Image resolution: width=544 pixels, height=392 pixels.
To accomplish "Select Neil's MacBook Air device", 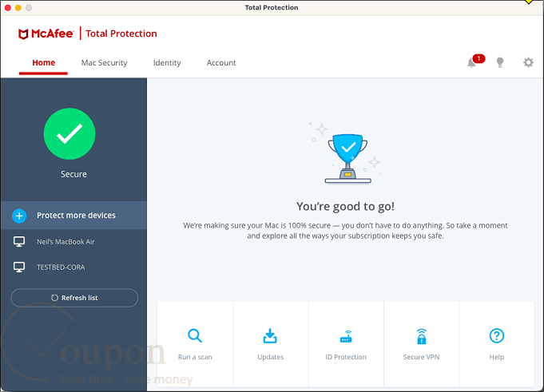I will click(x=73, y=242).
